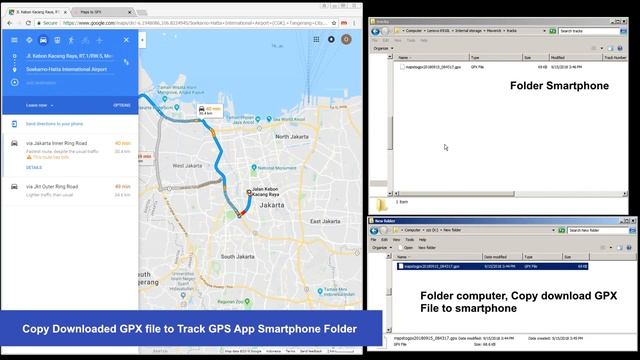Click New folder toolbar button
Screen dimensions: 640x360
coord(427,247)
